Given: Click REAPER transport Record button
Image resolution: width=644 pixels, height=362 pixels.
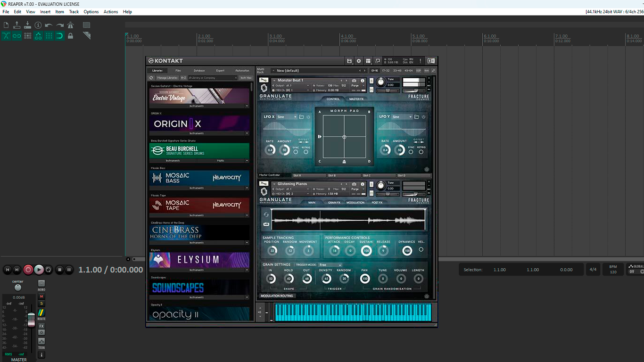Looking at the screenshot, I should [x=28, y=270].
